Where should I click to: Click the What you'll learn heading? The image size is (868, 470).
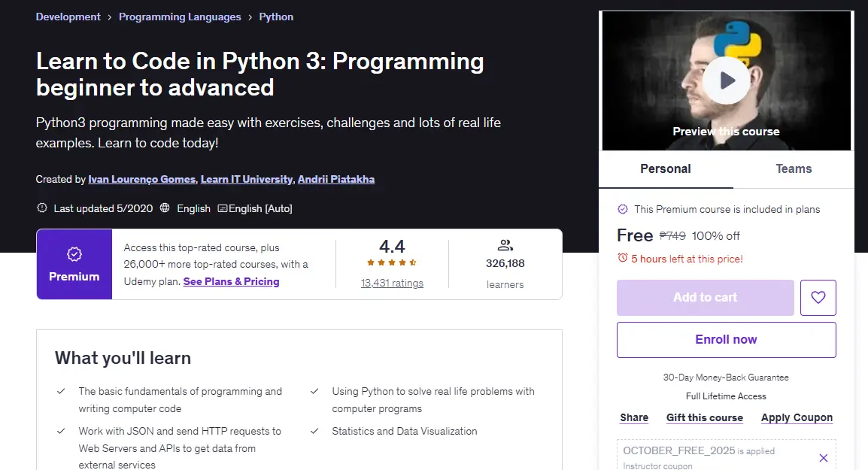click(123, 358)
